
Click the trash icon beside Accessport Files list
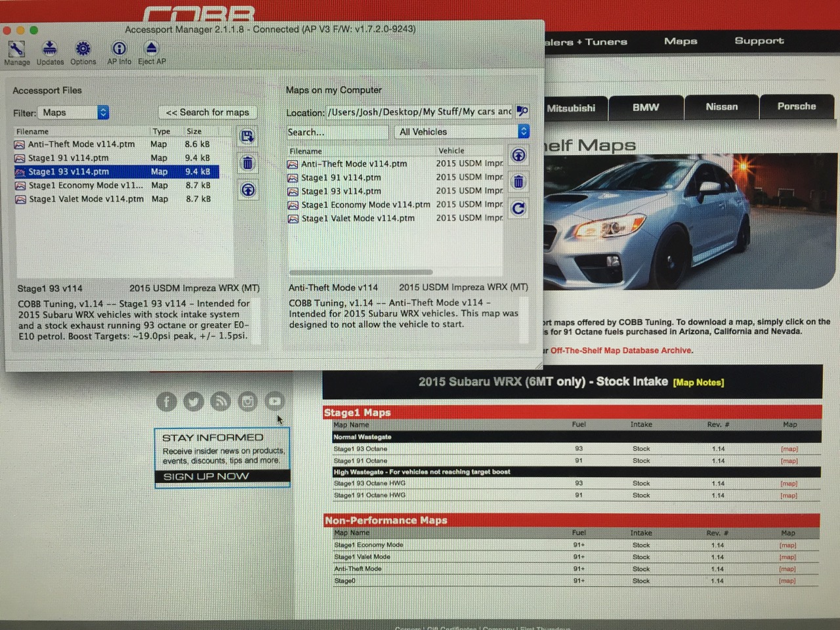(x=247, y=163)
